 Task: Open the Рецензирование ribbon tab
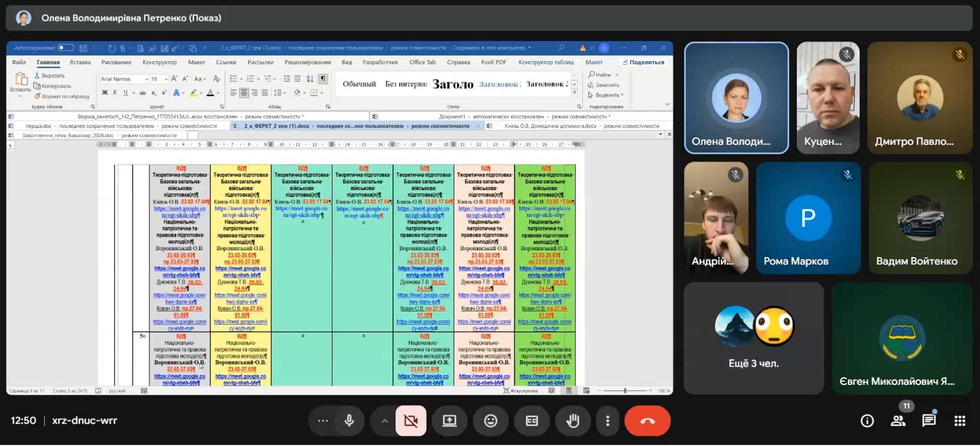307,62
